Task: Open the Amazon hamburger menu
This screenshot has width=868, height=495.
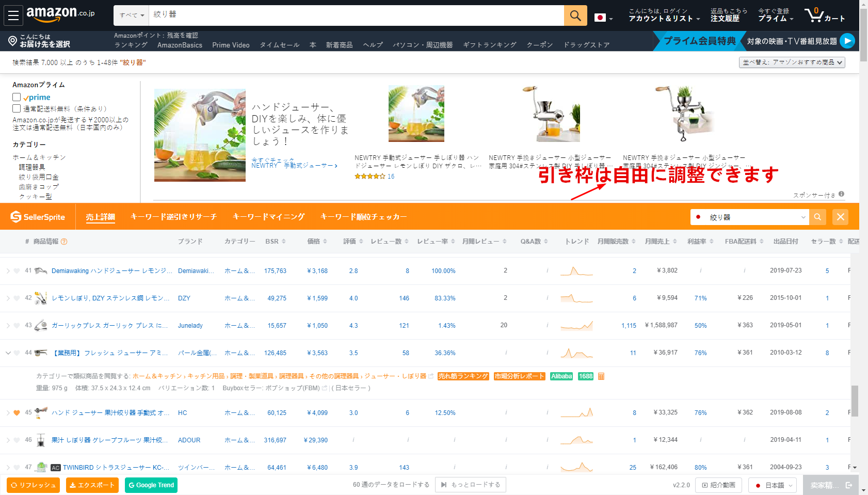Action: pos(13,15)
